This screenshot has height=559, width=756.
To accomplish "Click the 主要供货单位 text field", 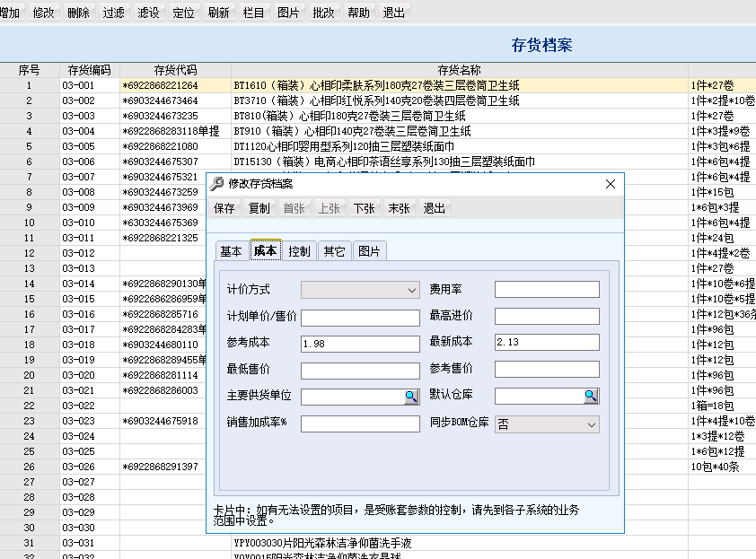I will coord(353,397).
